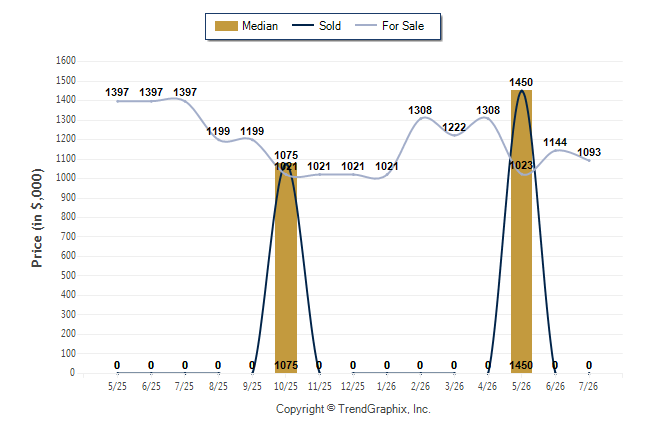Click the 1600 y-axis tick label
This screenshot has width=646, height=434.
point(66,61)
